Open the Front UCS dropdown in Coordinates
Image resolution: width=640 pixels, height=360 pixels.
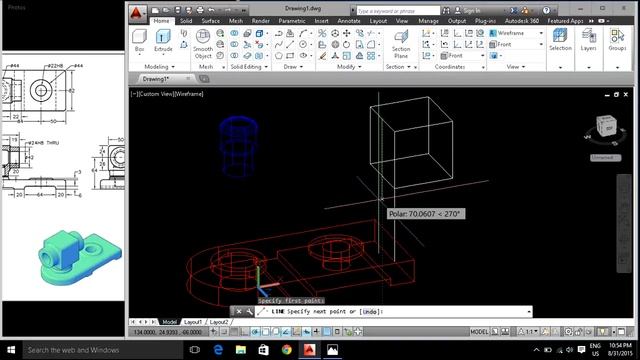tap(482, 55)
